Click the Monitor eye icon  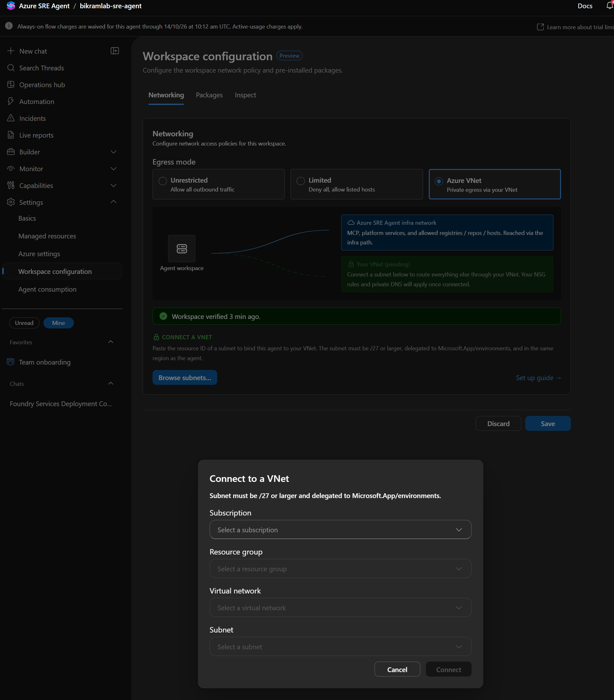11,168
